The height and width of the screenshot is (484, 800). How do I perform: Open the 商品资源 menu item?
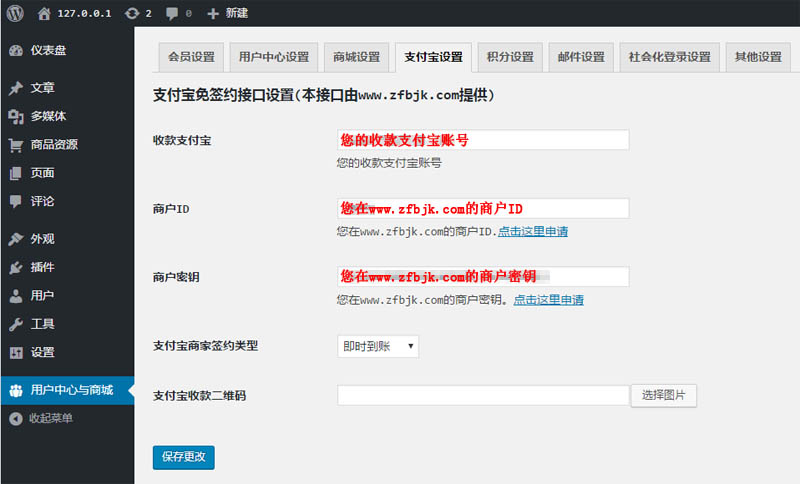(67, 145)
